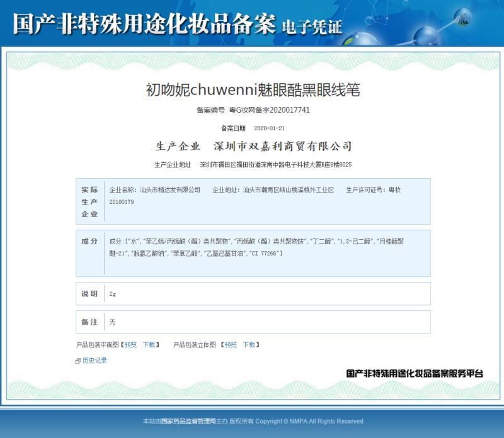Click the 生产许可证号 label
This screenshot has height=438, width=504.
pyautogui.click(x=365, y=190)
